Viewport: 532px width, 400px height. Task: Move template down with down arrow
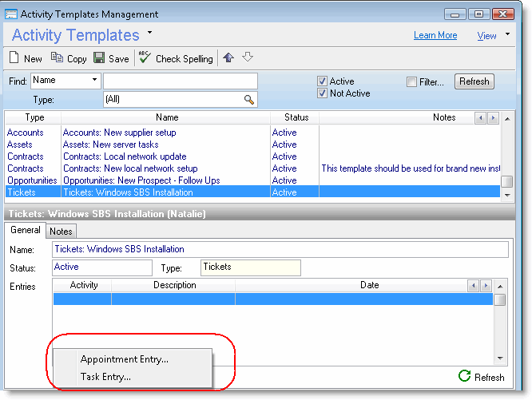pyautogui.click(x=248, y=57)
